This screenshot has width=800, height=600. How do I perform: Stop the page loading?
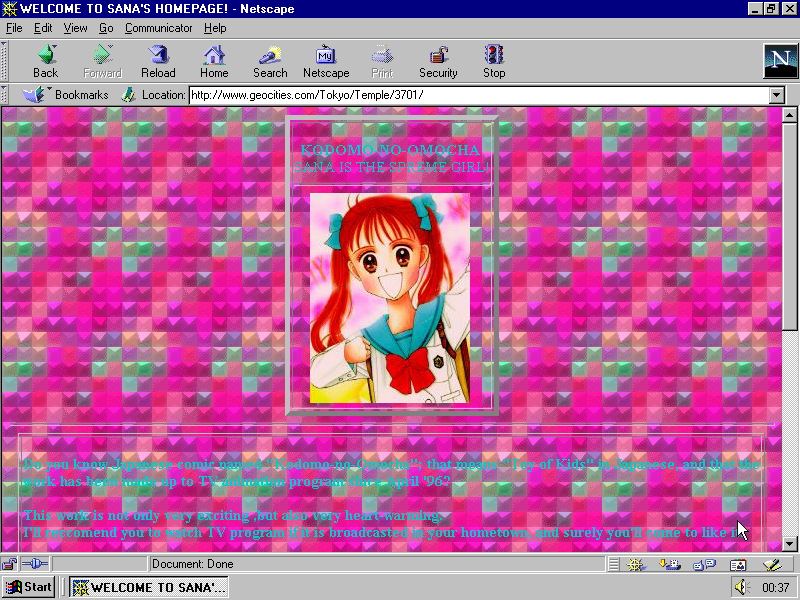pyautogui.click(x=494, y=61)
